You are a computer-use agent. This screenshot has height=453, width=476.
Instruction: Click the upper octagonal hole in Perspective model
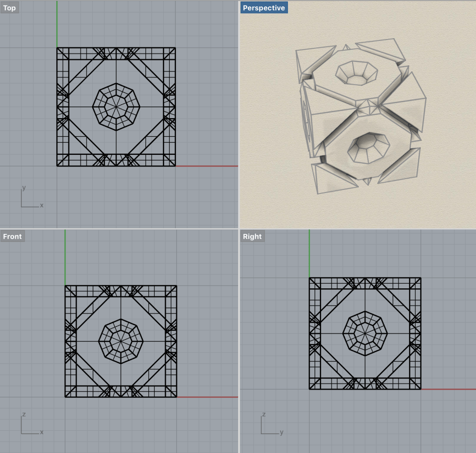point(357,74)
